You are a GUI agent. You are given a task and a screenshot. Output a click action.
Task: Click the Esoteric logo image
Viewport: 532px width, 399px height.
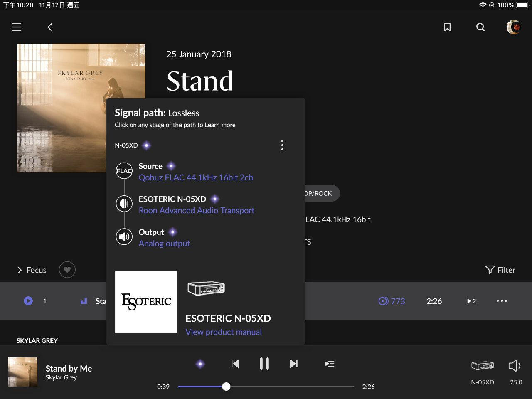pos(146,302)
